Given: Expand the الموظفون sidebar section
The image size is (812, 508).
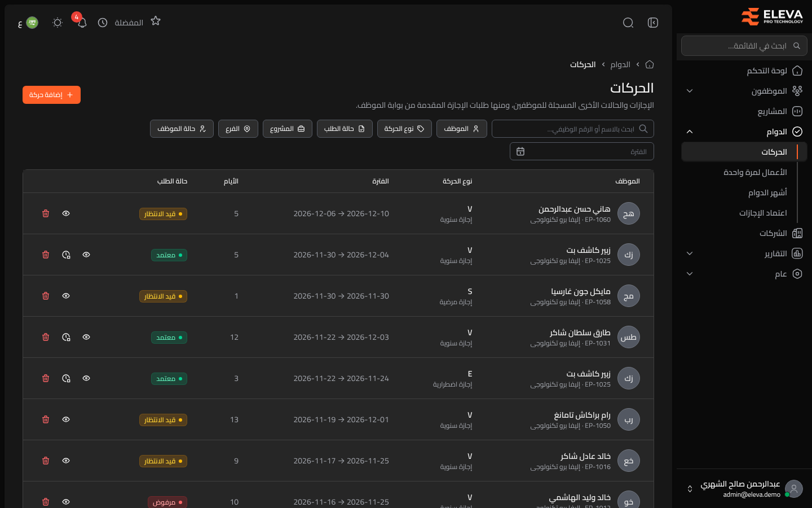Looking at the screenshot, I should tap(744, 91).
